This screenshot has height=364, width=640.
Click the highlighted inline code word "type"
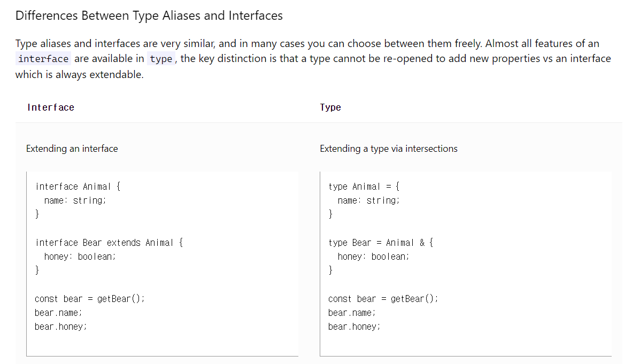[161, 59]
